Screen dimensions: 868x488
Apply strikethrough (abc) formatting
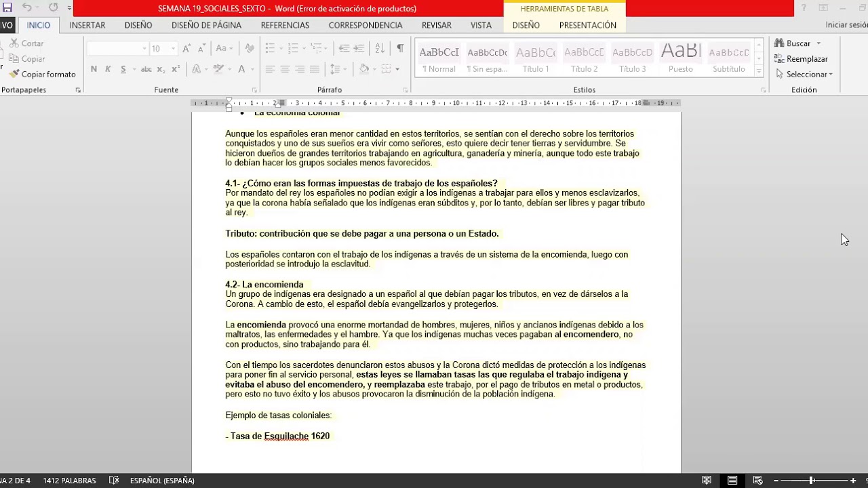(x=146, y=69)
